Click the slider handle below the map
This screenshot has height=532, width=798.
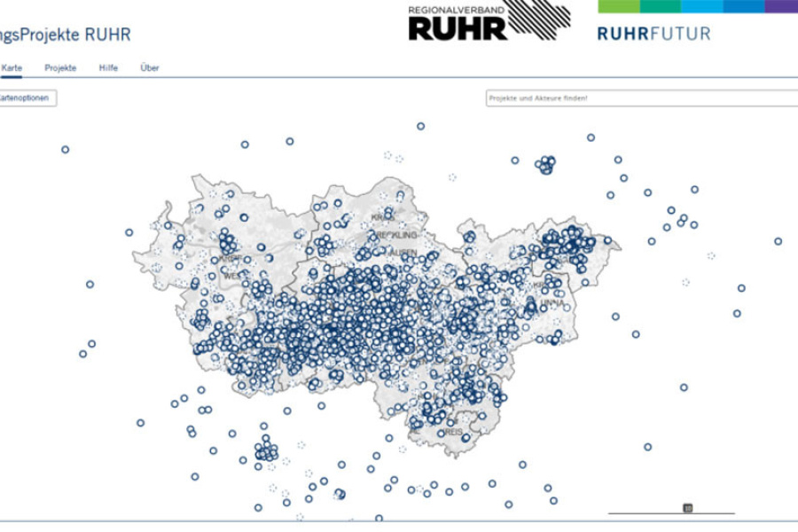[688, 508]
